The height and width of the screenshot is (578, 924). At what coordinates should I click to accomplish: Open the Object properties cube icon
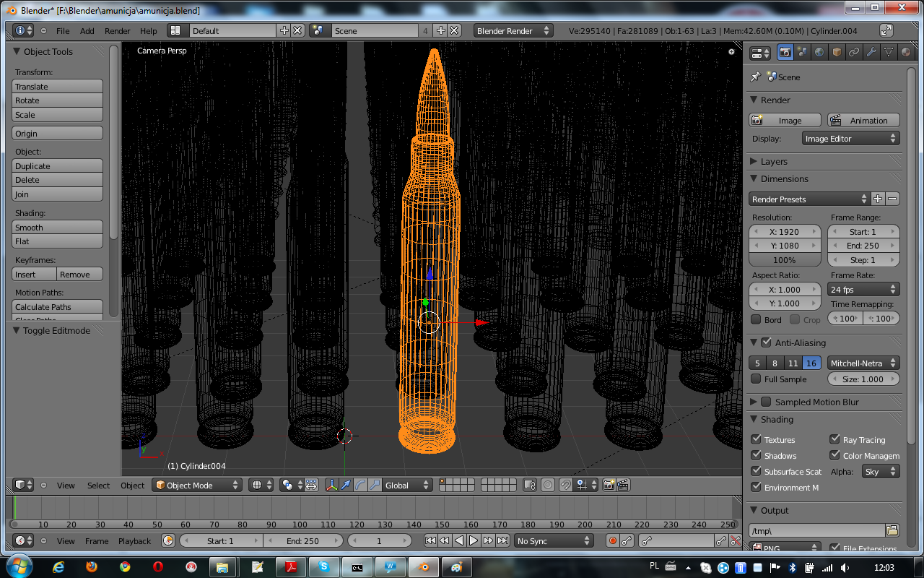coord(837,52)
